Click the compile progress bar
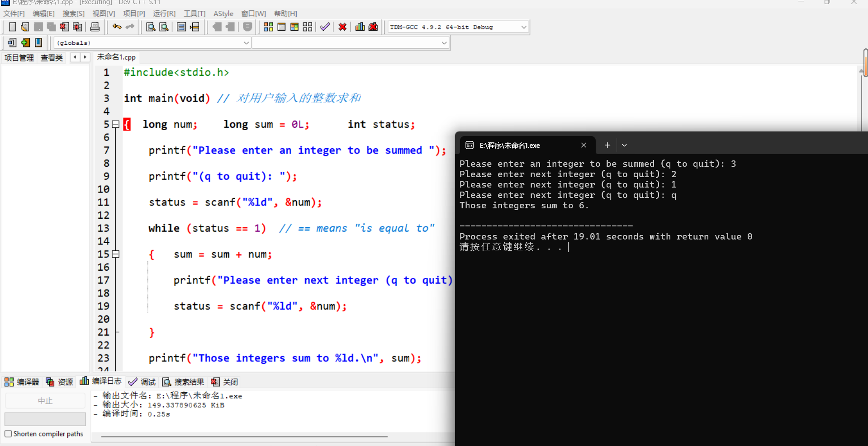The image size is (868, 446). click(45, 419)
